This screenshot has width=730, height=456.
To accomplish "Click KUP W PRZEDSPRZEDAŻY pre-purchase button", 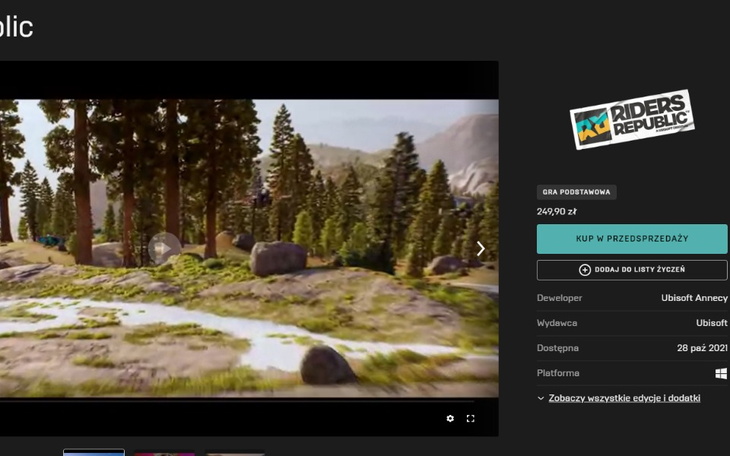I will click(632, 239).
